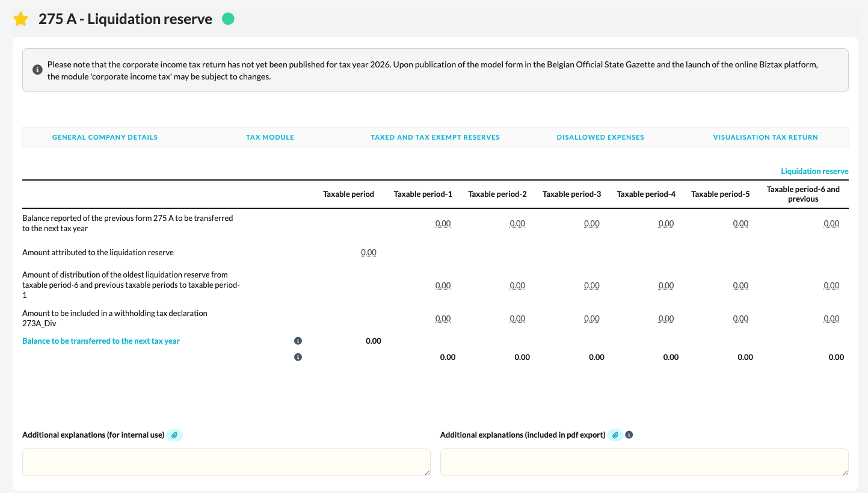Click 'Additional explanations (included in pdf export)' label
This screenshot has width=868, height=493.
pyautogui.click(x=523, y=435)
